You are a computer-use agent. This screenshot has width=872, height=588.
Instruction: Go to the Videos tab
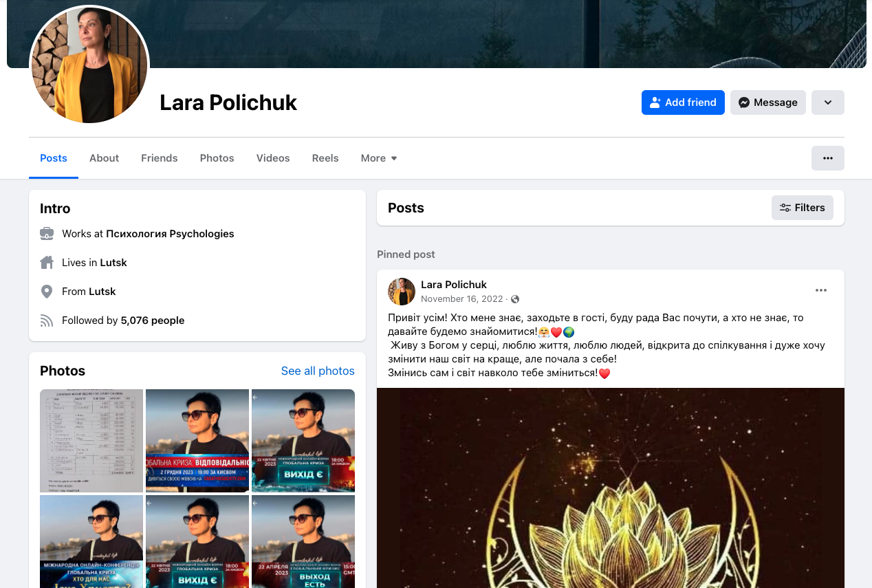pos(273,158)
